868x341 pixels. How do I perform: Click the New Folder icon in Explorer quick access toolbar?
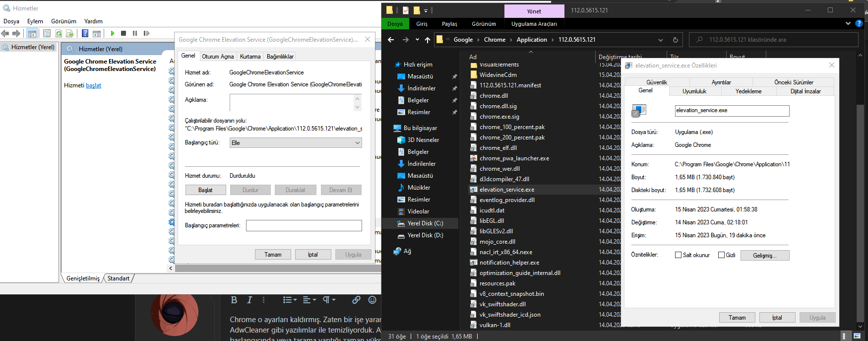pos(417,10)
